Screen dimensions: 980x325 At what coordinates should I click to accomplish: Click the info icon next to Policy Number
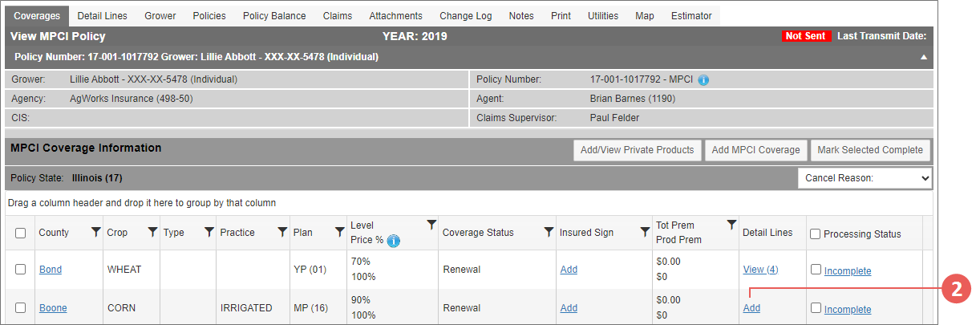703,80
